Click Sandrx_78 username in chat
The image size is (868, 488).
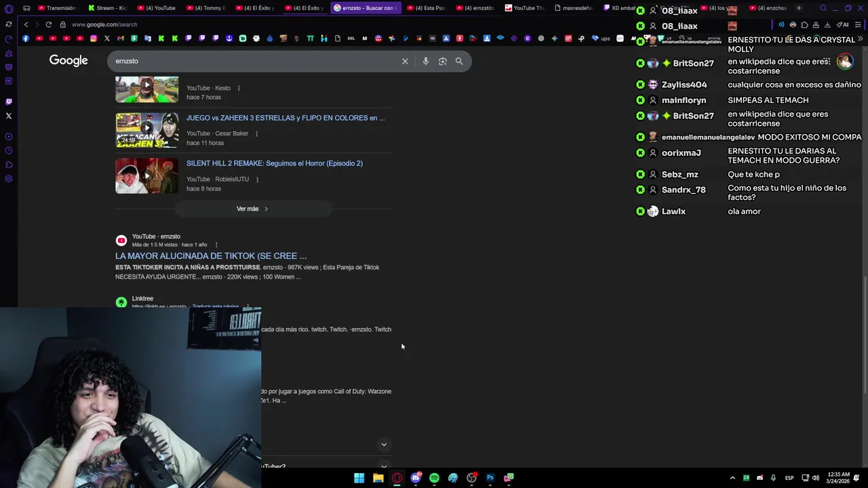pos(684,190)
